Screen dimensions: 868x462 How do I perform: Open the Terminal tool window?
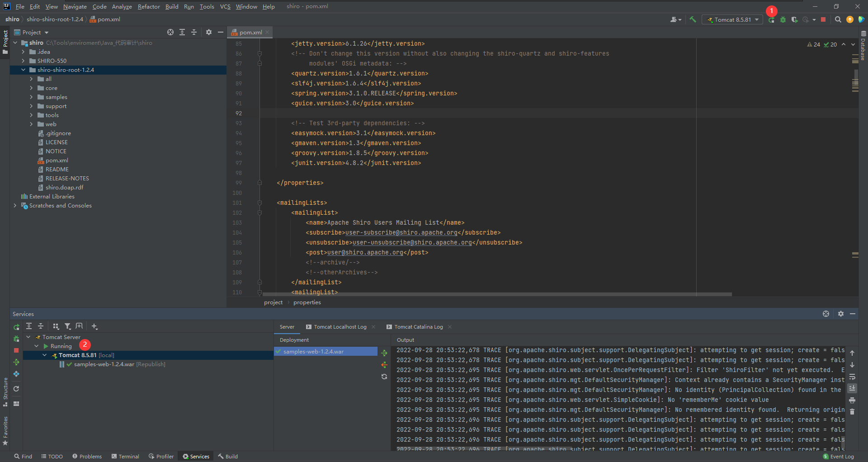(x=125, y=456)
